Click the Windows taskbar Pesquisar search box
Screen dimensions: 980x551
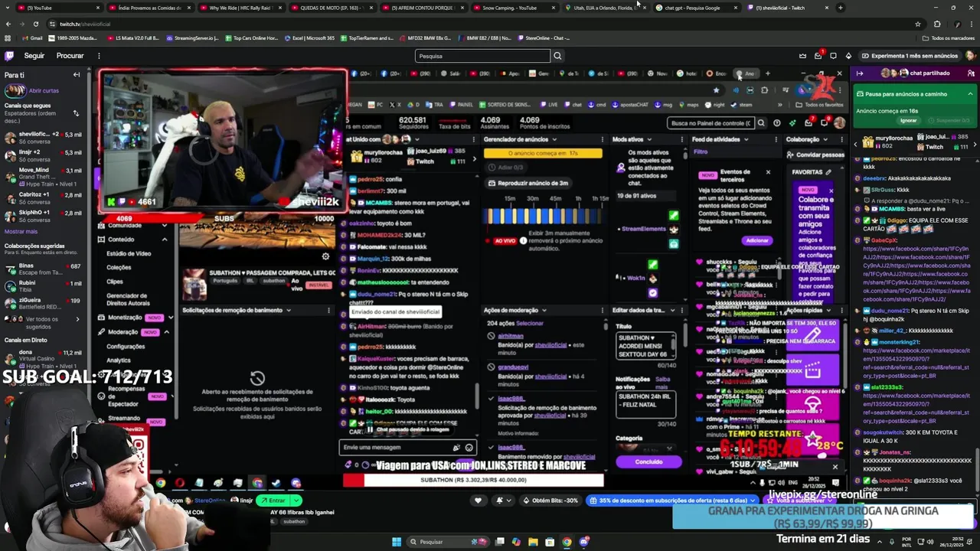[x=448, y=542]
